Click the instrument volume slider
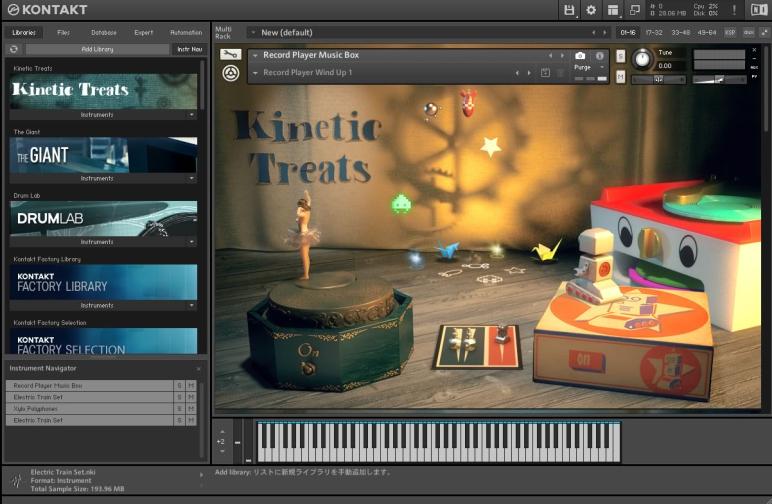Screen dimensions: 772x504 pyautogui.click(x=719, y=79)
